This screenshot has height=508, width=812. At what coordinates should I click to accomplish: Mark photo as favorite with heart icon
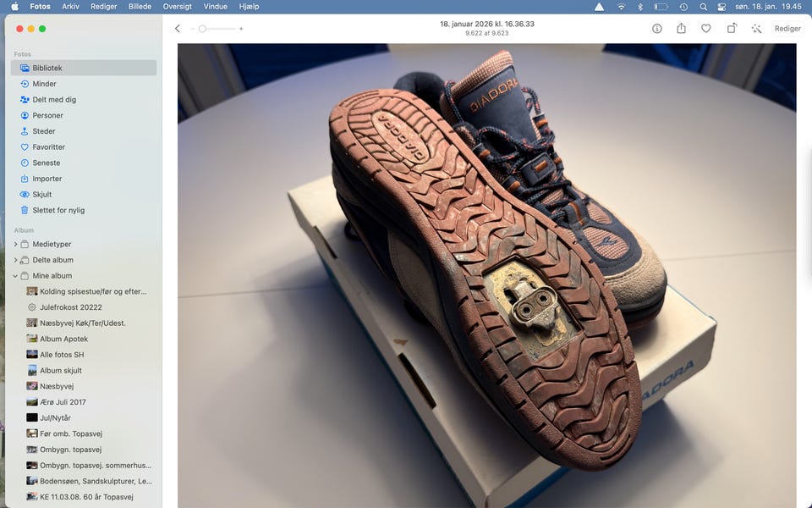tap(705, 29)
